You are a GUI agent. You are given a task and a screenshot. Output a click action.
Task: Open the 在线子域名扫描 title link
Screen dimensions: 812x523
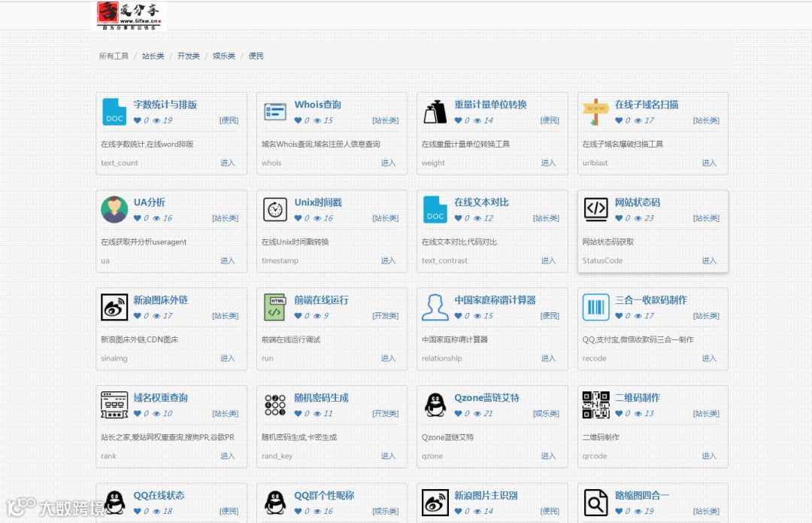[647, 104]
